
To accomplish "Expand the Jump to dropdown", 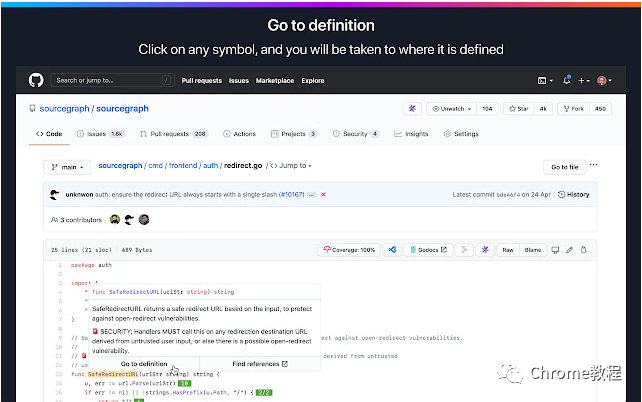I will (x=291, y=165).
